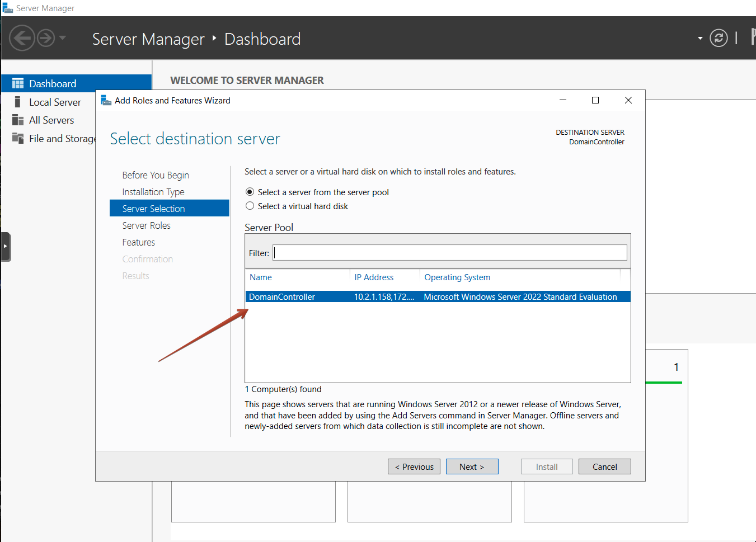Viewport: 756px width, 542px height.
Task: Open the dropdown arrow beside the Refresh icon
Action: pyautogui.click(x=700, y=39)
